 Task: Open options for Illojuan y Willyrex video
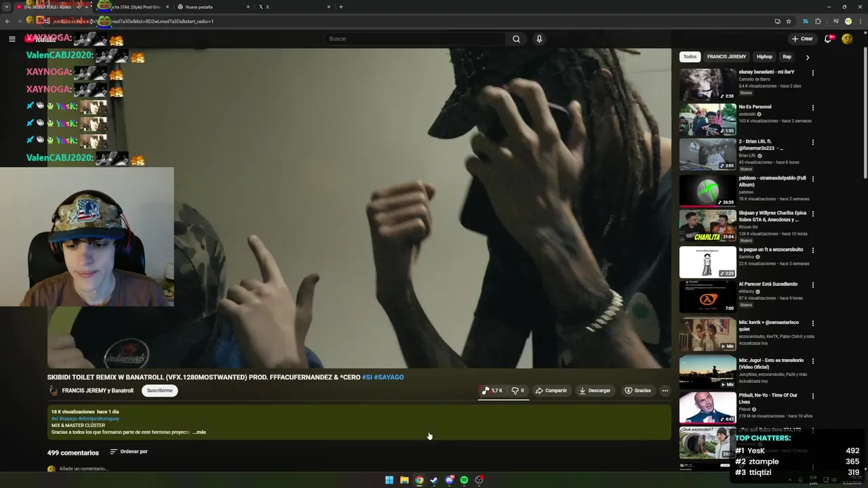812,213
